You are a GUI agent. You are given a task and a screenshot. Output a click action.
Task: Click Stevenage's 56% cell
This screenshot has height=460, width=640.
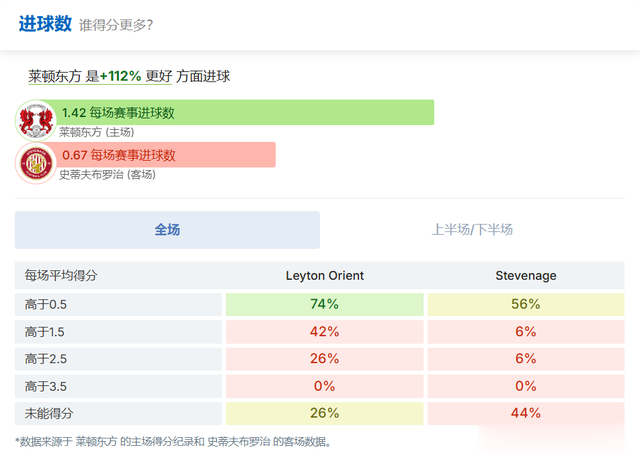[x=525, y=304]
